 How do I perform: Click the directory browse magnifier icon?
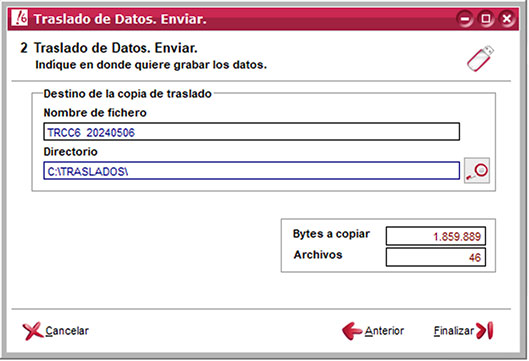click(477, 170)
